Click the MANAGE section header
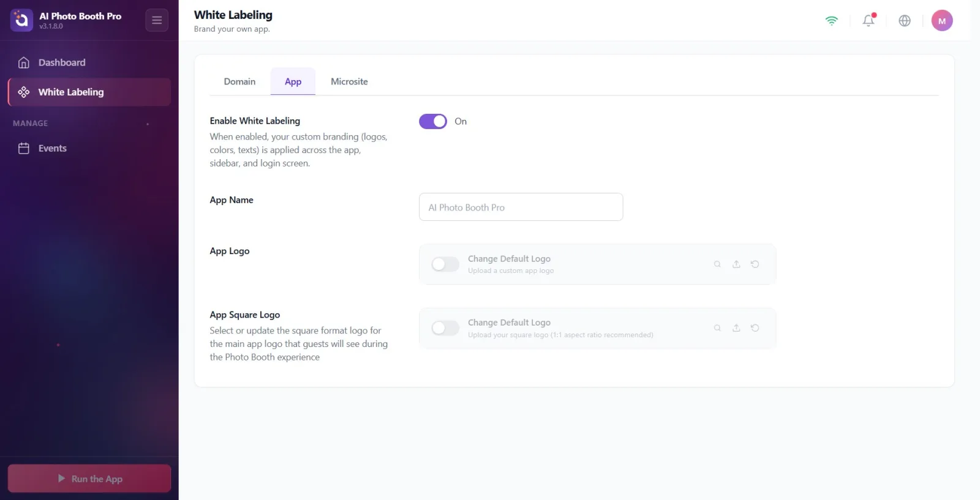The image size is (980, 500). point(30,123)
